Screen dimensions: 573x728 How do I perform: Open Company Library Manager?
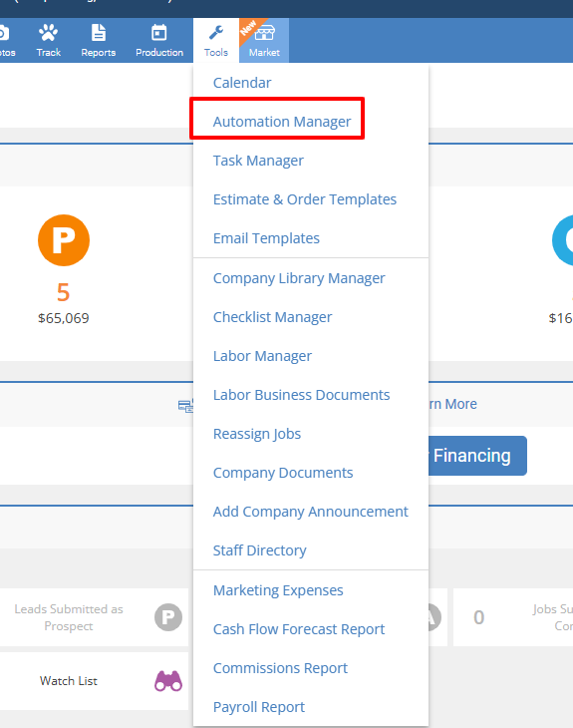pos(299,278)
